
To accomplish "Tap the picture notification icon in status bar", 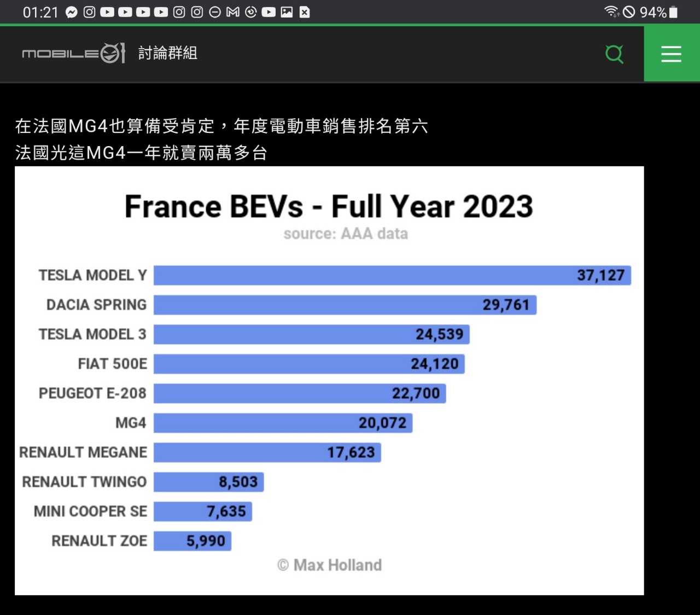I will [x=287, y=12].
